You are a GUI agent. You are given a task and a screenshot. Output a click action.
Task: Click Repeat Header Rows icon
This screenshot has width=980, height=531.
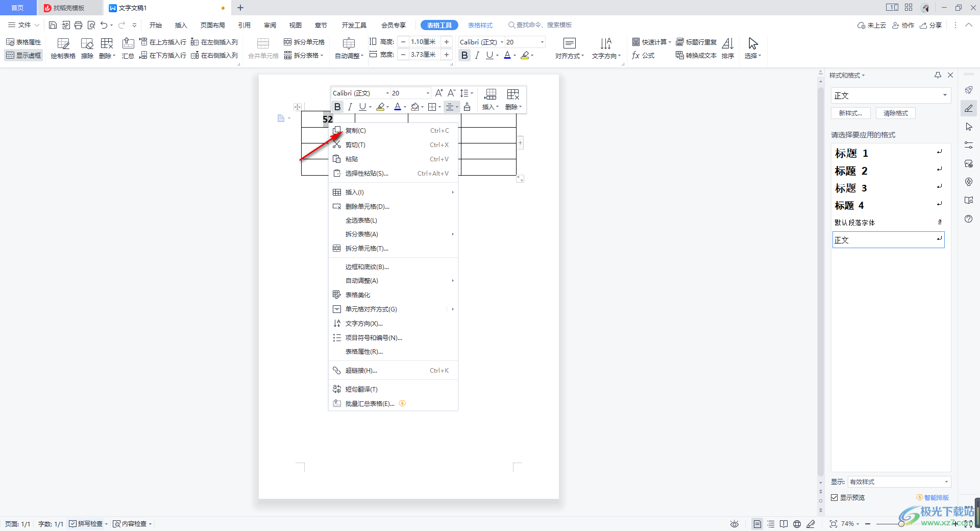696,42
